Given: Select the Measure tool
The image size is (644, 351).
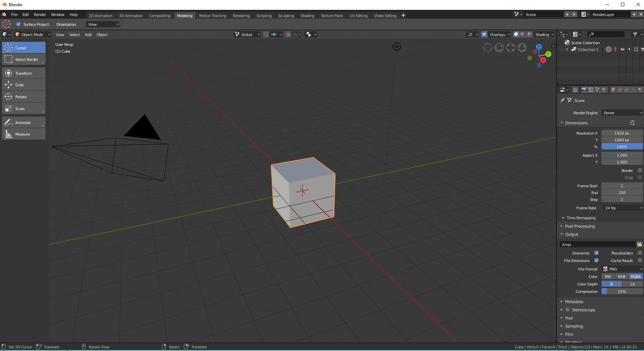Looking at the screenshot, I should click(x=24, y=134).
